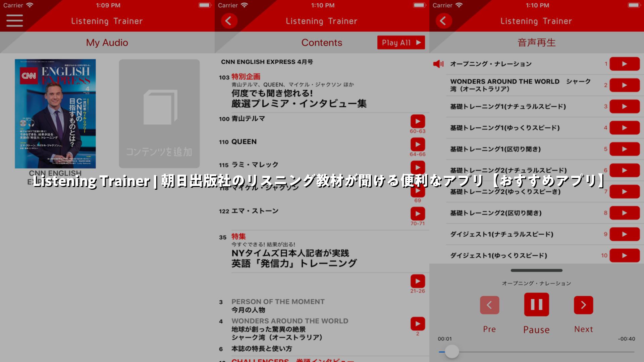Pause the current audio playback
The width and height of the screenshot is (644, 362).
point(536,305)
